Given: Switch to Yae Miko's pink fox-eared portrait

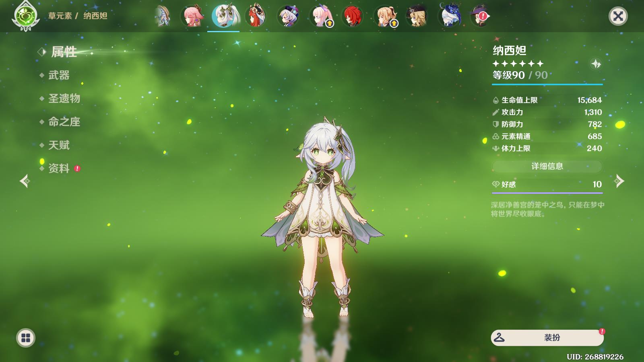Looking at the screenshot, I should [x=193, y=16].
